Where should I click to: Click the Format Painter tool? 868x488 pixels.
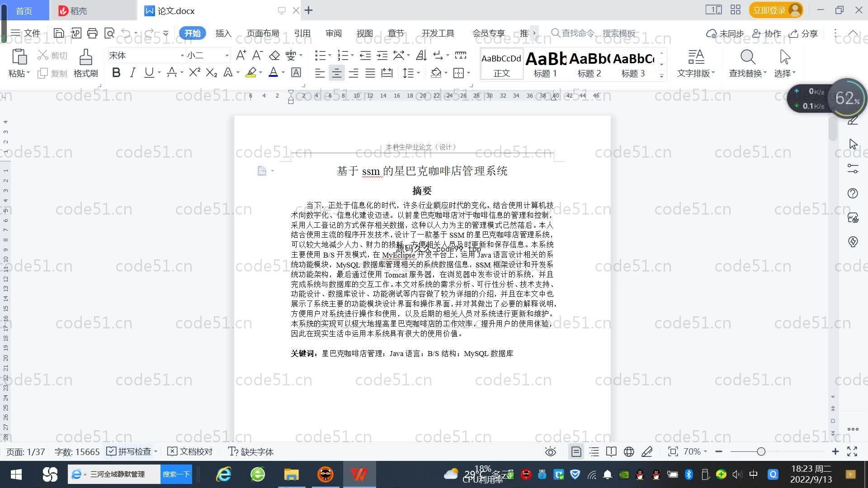point(85,63)
